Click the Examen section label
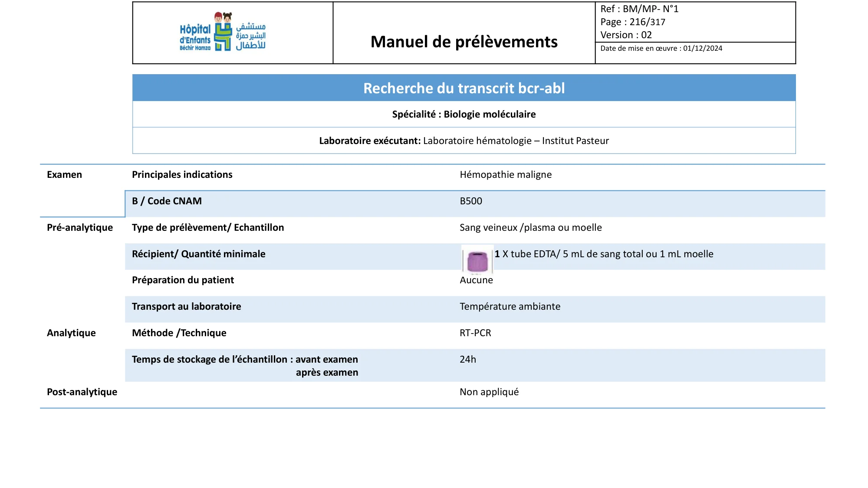Viewport: 868px width, 488px height. [64, 174]
